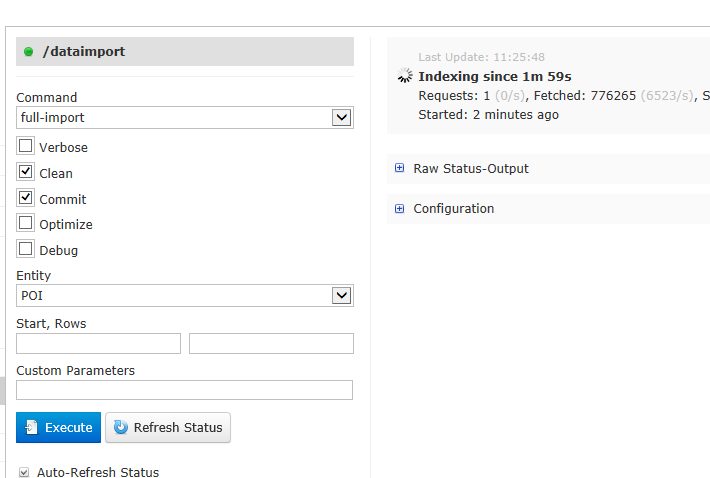Expand the Raw Status-Output section
710x478 pixels.
pyautogui.click(x=471, y=168)
